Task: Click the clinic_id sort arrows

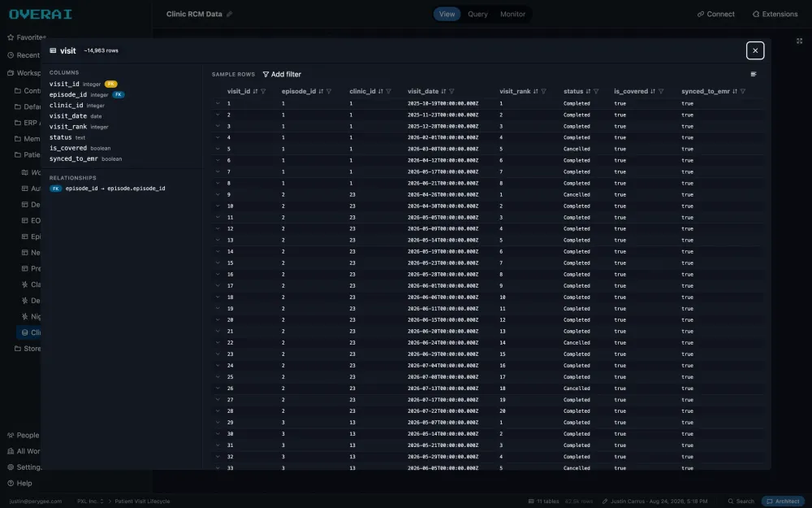Action: click(x=381, y=91)
